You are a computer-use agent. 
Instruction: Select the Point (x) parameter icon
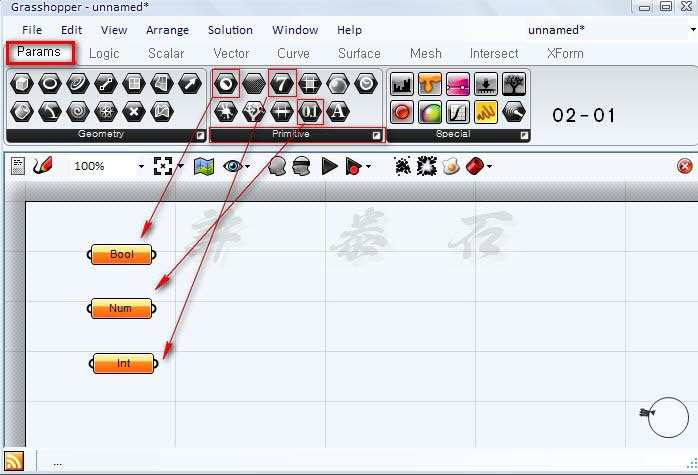pos(134,112)
